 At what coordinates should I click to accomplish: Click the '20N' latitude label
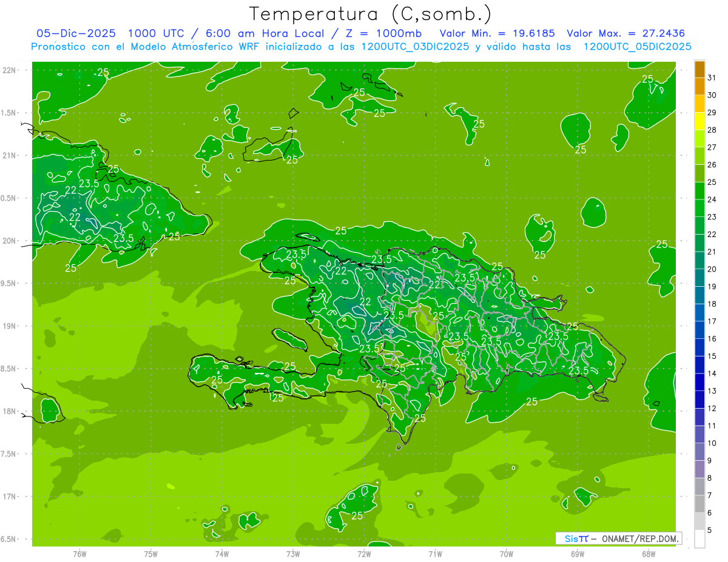[10, 241]
